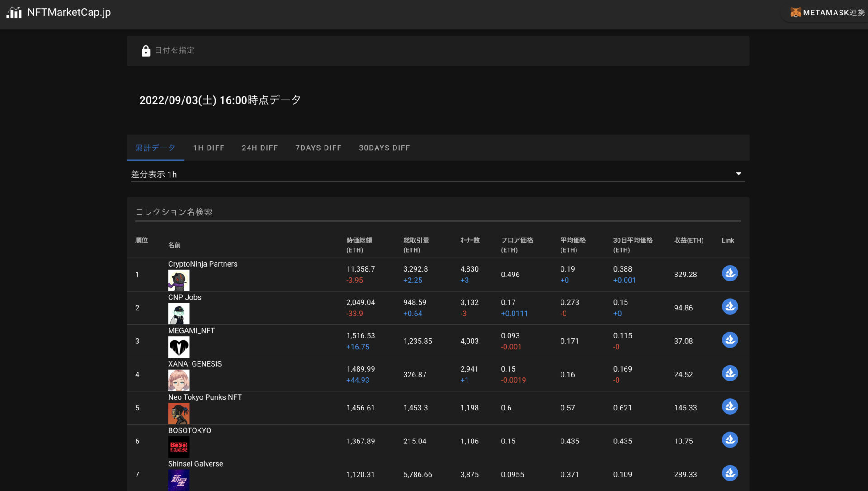Click 30-day average price 0.621
The height and width of the screenshot is (491, 868).
(622, 408)
